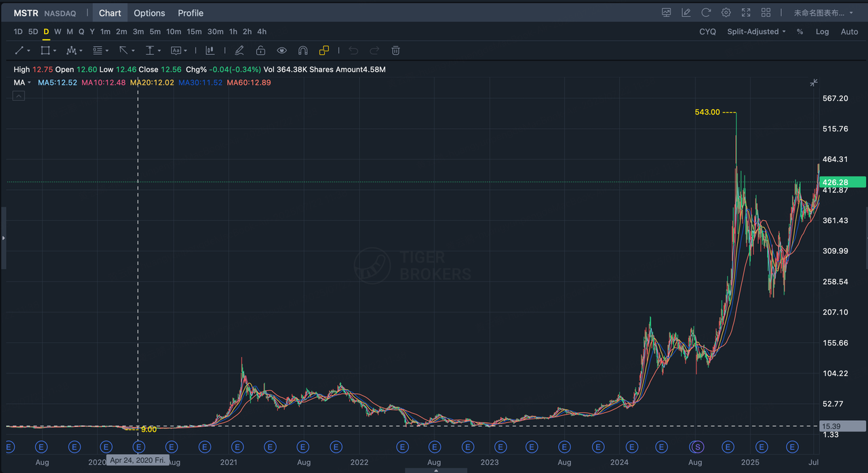Toggle the Log scale option
This screenshot has height=473, width=868.
point(822,32)
